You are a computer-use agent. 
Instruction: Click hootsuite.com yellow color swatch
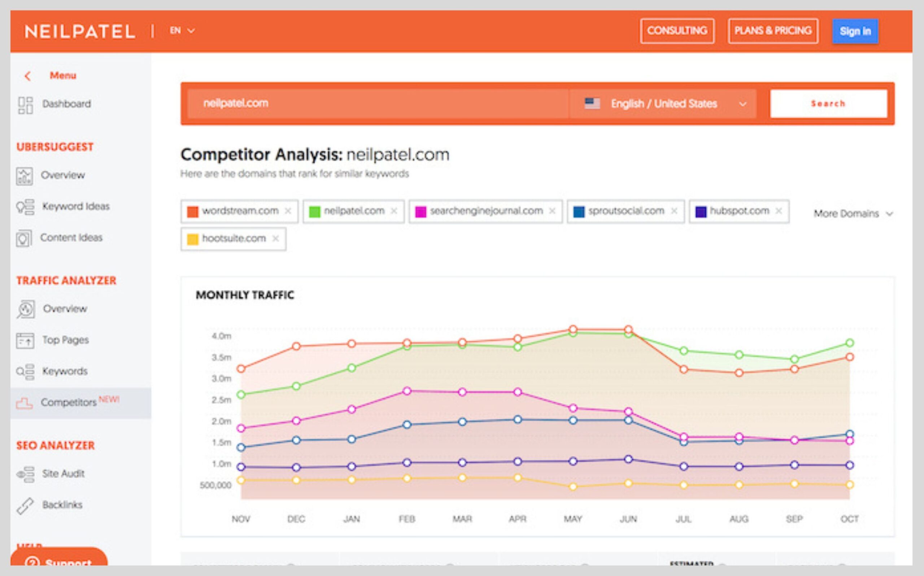[x=193, y=240]
